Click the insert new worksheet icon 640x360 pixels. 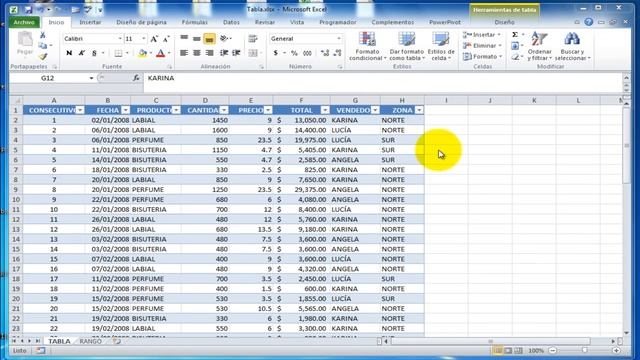click(x=117, y=341)
